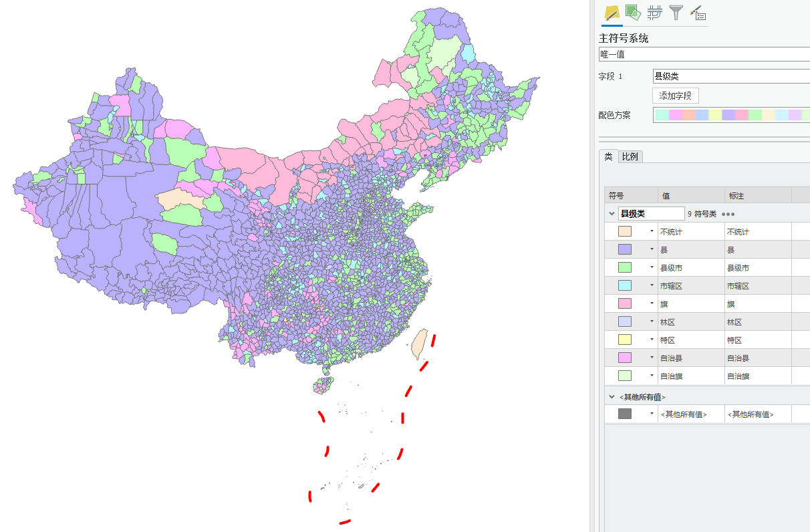The height and width of the screenshot is (532, 810).
Task: Open the symbol dropdown arrow for 市辖区
Action: tap(652, 285)
